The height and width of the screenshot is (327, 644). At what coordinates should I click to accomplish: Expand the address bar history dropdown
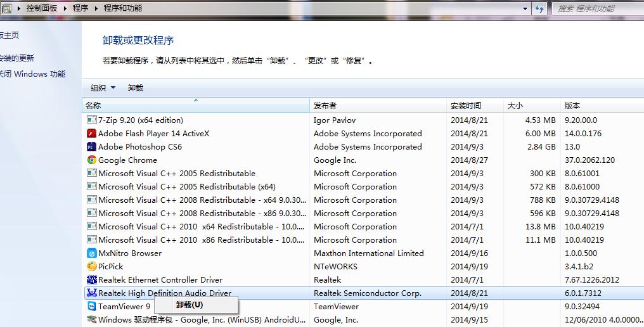click(525, 8)
